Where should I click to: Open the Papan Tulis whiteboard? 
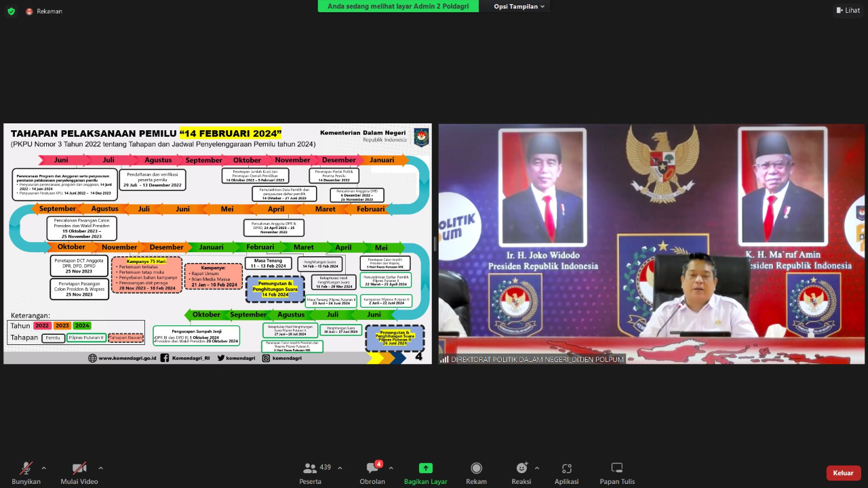click(x=617, y=473)
